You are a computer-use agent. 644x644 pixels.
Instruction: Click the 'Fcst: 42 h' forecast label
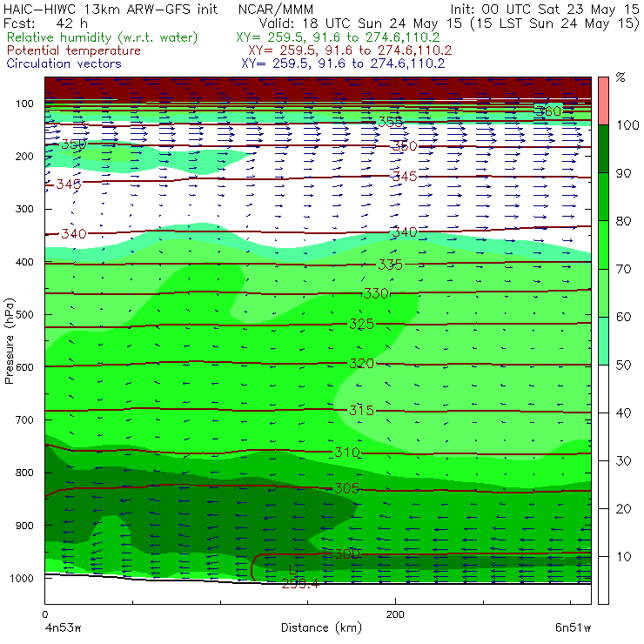pos(45,23)
